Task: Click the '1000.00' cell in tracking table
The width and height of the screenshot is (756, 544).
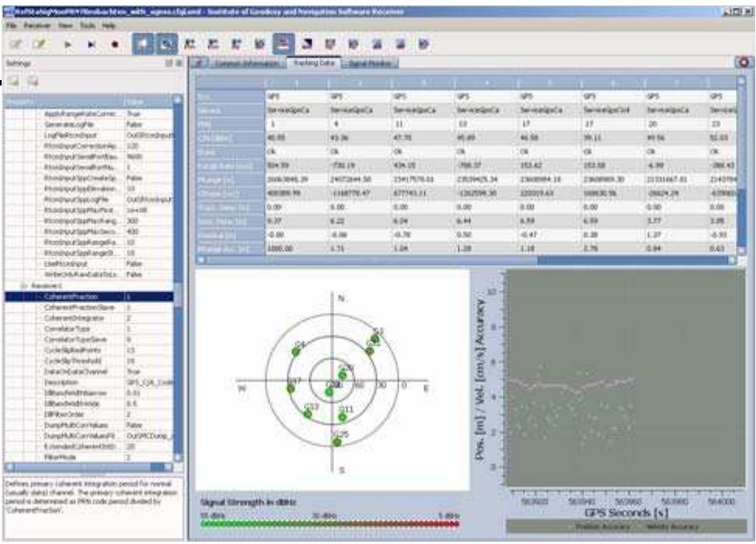Action: (297, 249)
